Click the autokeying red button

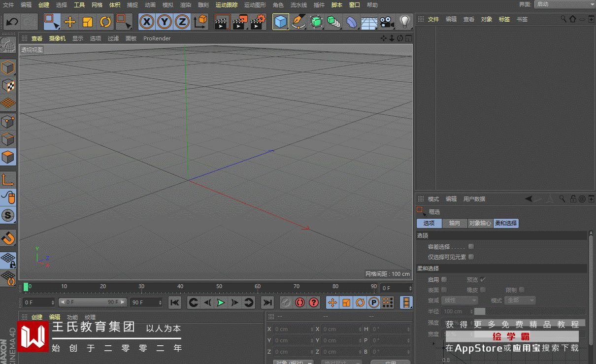point(300,302)
